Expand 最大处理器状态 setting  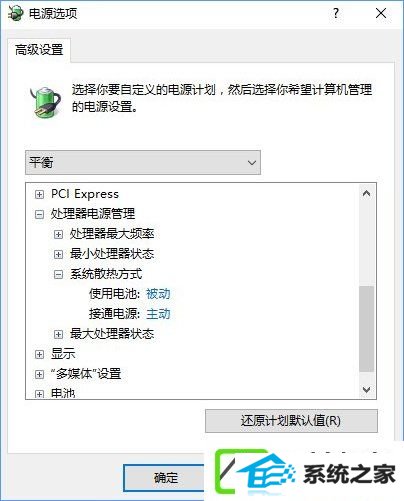click(x=58, y=334)
